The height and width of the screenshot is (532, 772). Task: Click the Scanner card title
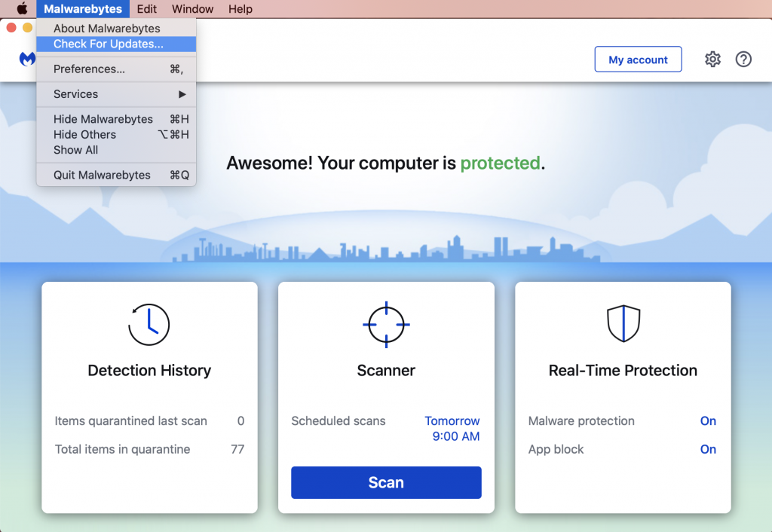tap(386, 370)
